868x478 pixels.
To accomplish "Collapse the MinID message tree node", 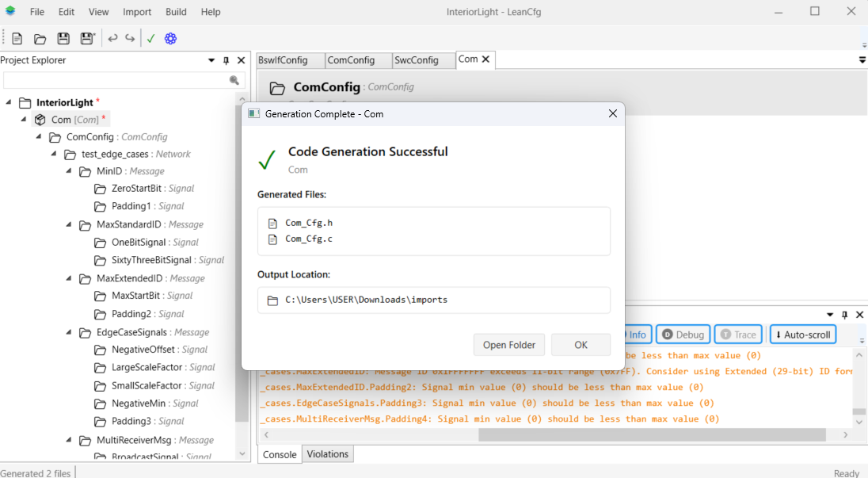I will 70,171.
